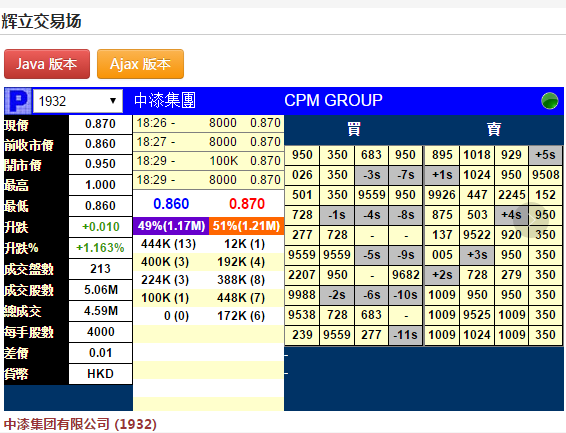
Task: Click the 賣 sell queue header
Action: tap(494, 129)
